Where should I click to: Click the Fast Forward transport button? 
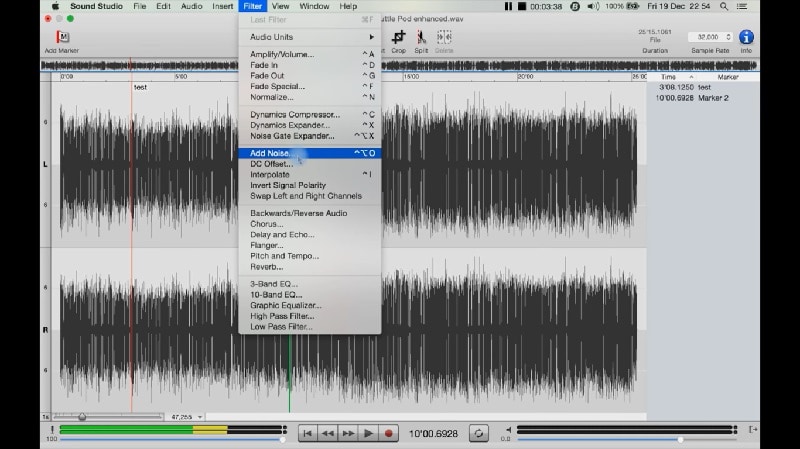coord(348,433)
